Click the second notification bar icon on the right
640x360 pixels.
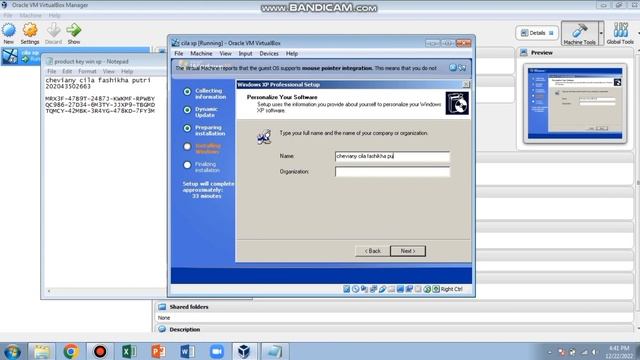[462, 68]
